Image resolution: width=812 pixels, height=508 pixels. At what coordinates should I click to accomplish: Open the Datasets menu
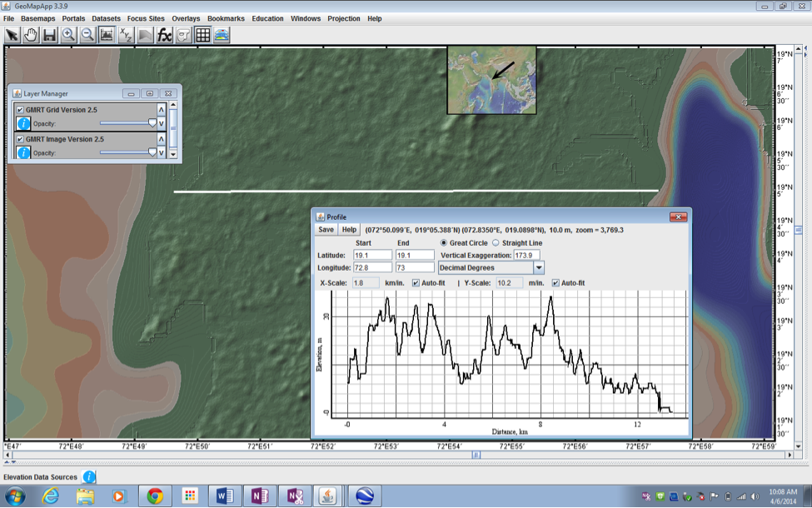coord(106,18)
